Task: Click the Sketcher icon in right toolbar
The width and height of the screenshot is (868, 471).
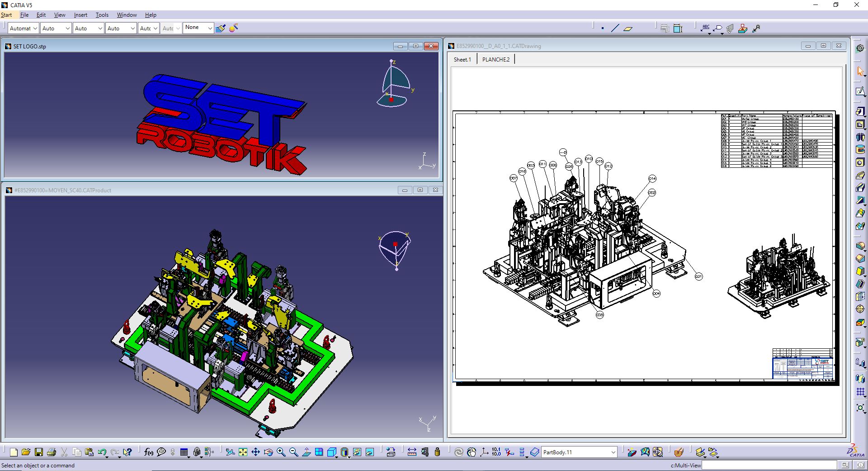Action: pos(860,91)
